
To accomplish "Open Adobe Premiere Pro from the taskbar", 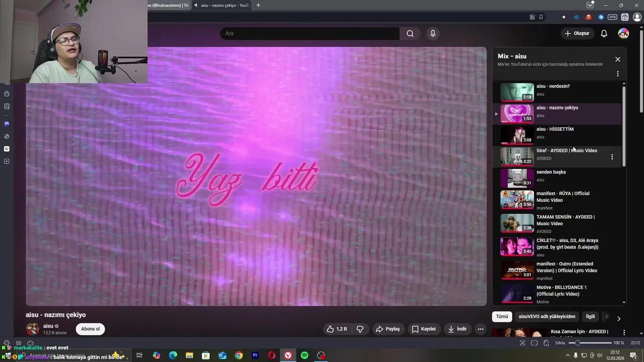I will [255, 355].
